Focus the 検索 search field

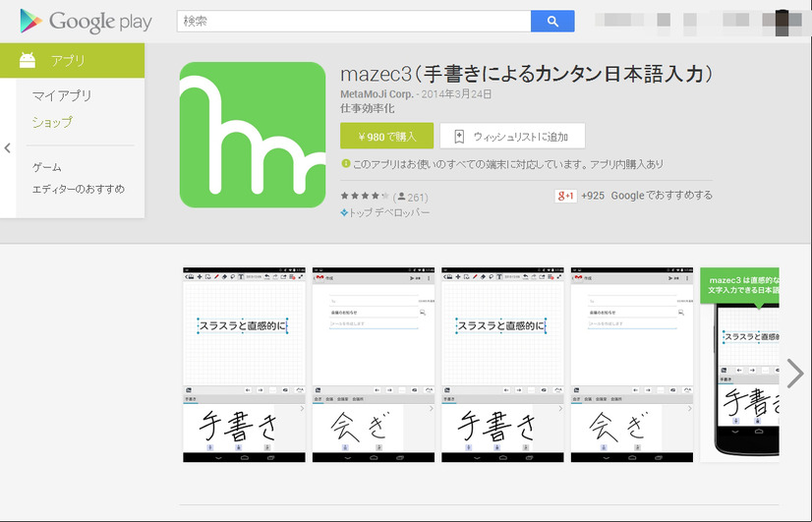click(x=354, y=22)
